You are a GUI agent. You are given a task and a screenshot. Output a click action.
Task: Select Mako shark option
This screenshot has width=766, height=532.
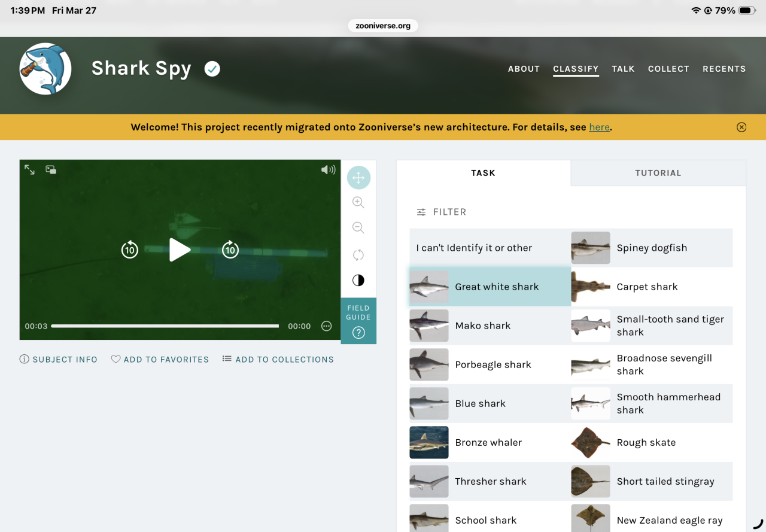pyautogui.click(x=490, y=326)
